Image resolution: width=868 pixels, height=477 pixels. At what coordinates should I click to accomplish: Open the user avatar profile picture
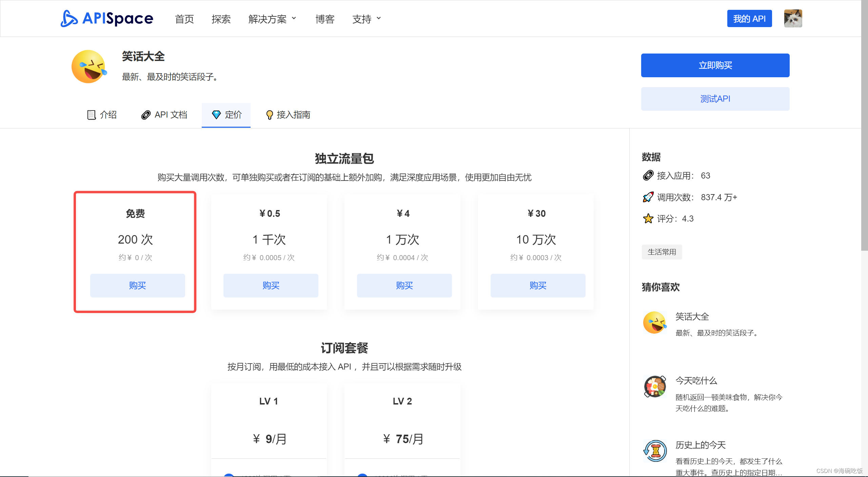(793, 18)
